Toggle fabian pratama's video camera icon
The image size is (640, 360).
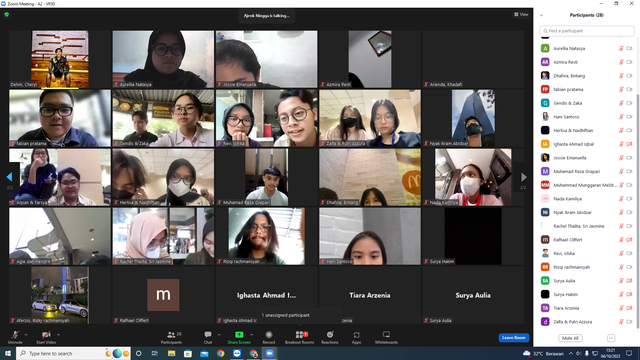pyautogui.click(x=629, y=89)
